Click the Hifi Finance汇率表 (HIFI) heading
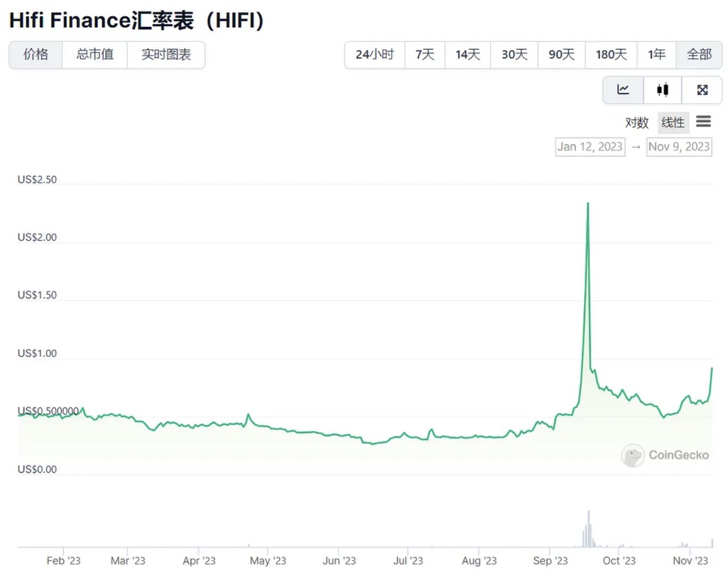 click(136, 20)
